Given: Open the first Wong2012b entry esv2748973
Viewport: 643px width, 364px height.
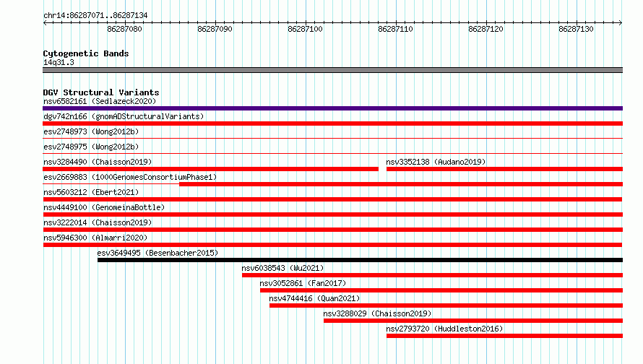Looking at the screenshot, I should coord(91,131).
